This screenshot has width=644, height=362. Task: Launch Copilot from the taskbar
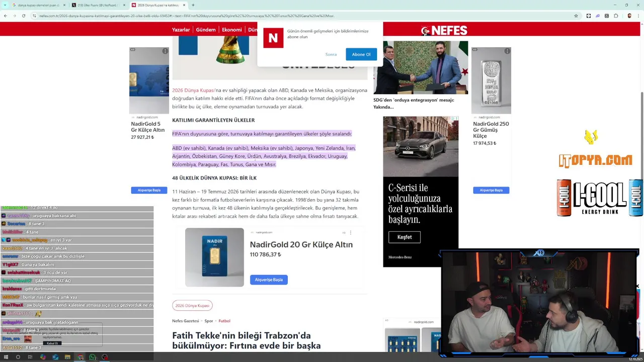[x=43, y=357]
